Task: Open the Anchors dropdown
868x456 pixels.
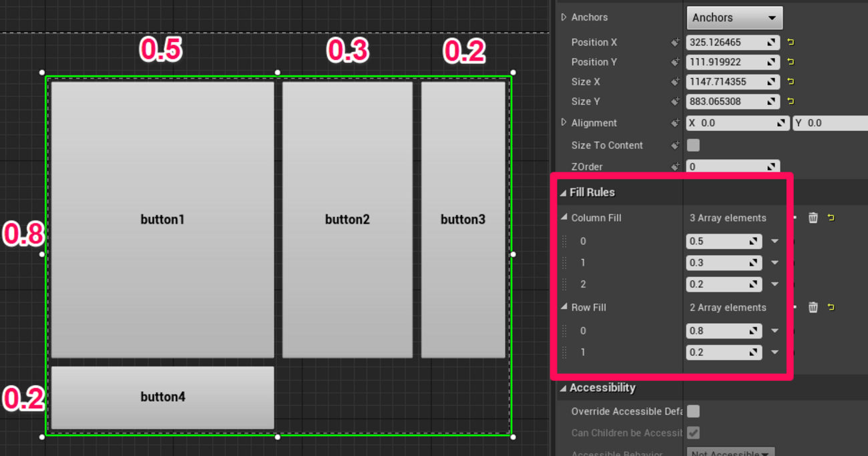Action: [734, 17]
